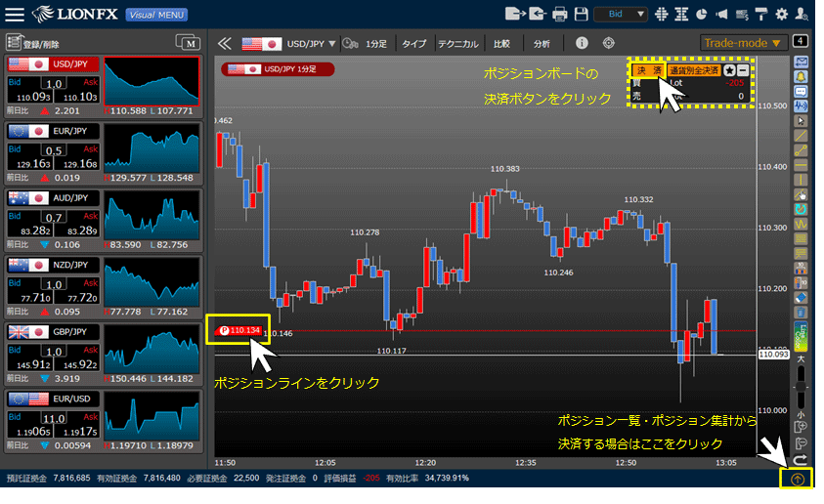Screen dimensions: 824x504
Task: Click the import file icon
Action: [x=538, y=14]
